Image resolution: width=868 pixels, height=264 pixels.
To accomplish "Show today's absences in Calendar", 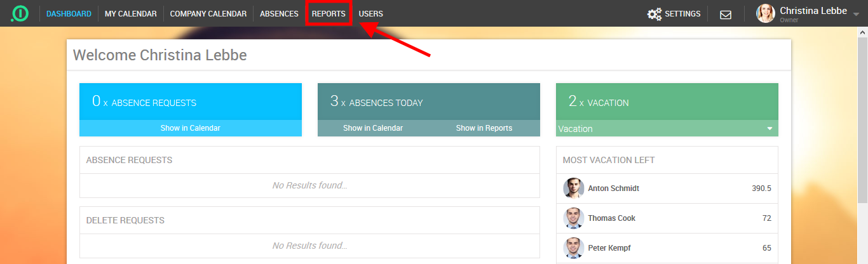I will pyautogui.click(x=373, y=128).
